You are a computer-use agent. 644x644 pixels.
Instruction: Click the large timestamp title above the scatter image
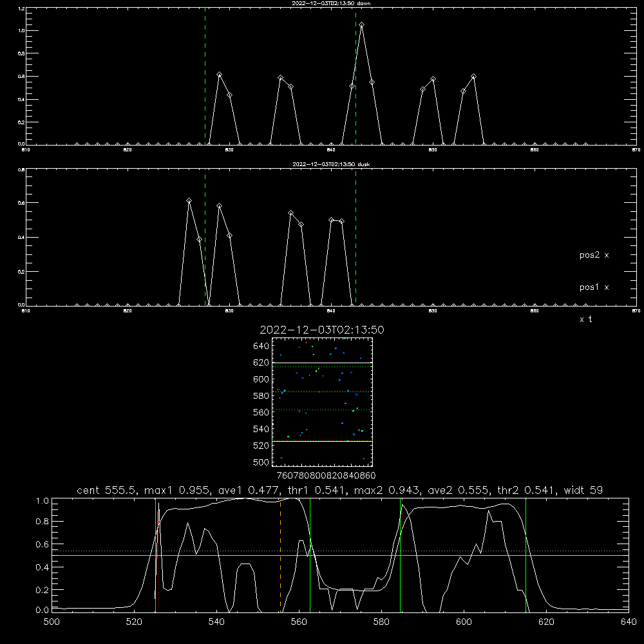click(x=322, y=330)
